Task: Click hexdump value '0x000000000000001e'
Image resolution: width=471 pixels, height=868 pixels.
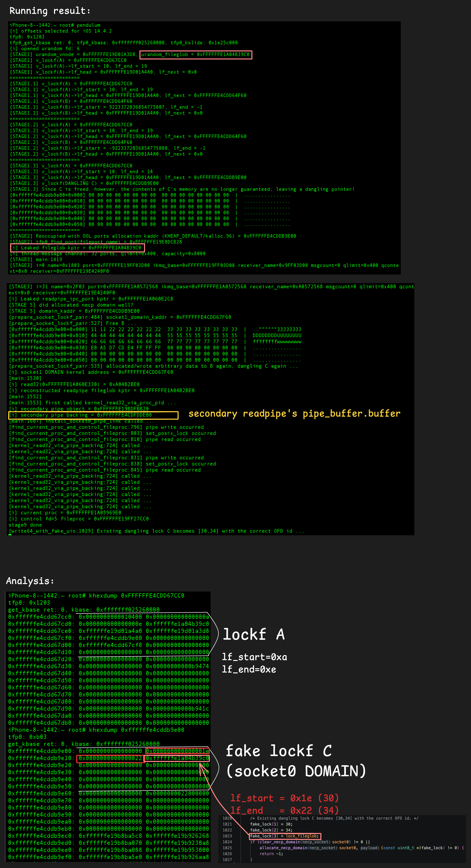Action: click(x=177, y=751)
